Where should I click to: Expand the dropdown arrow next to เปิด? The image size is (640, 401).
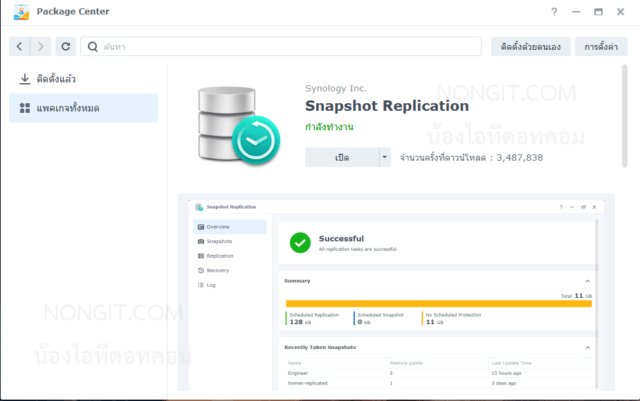pyautogui.click(x=384, y=158)
